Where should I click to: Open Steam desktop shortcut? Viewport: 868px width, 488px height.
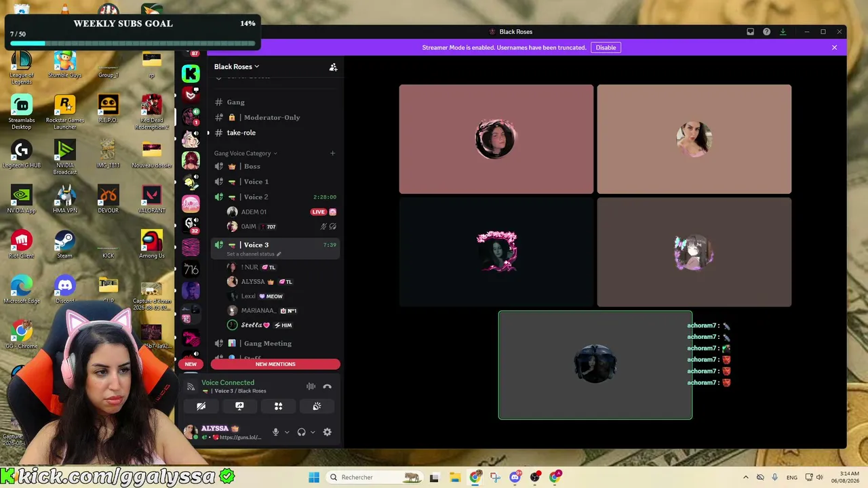[64, 245]
